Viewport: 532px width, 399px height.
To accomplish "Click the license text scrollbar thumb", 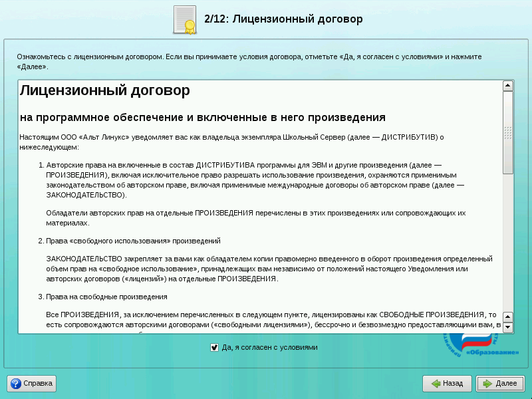I will (508, 132).
